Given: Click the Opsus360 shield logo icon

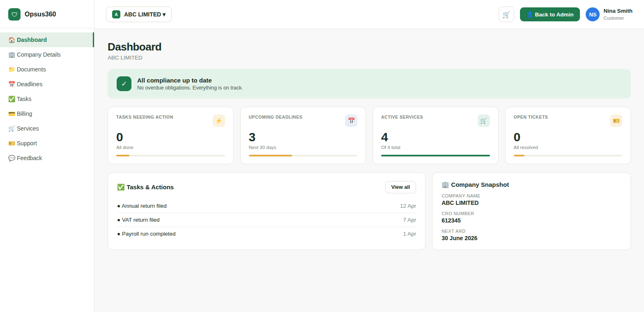Looking at the screenshot, I should [x=14, y=14].
